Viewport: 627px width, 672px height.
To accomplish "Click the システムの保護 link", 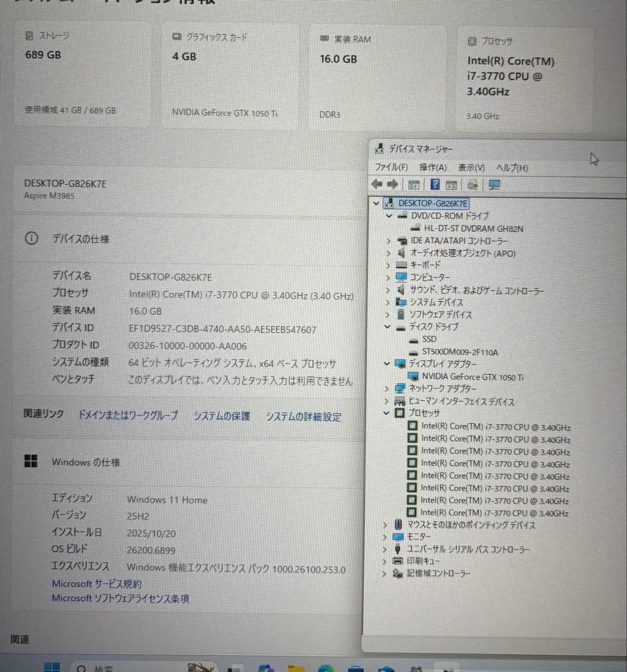I will (222, 417).
